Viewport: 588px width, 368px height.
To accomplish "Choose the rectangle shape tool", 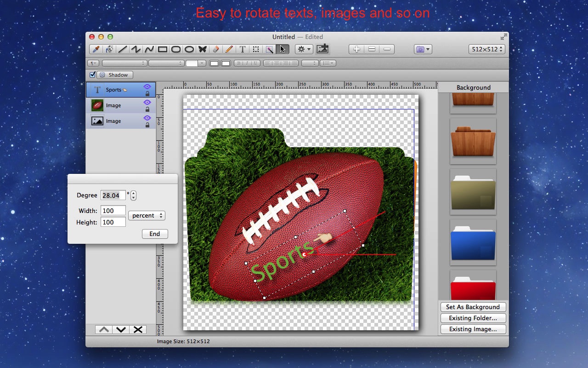I will (x=163, y=49).
